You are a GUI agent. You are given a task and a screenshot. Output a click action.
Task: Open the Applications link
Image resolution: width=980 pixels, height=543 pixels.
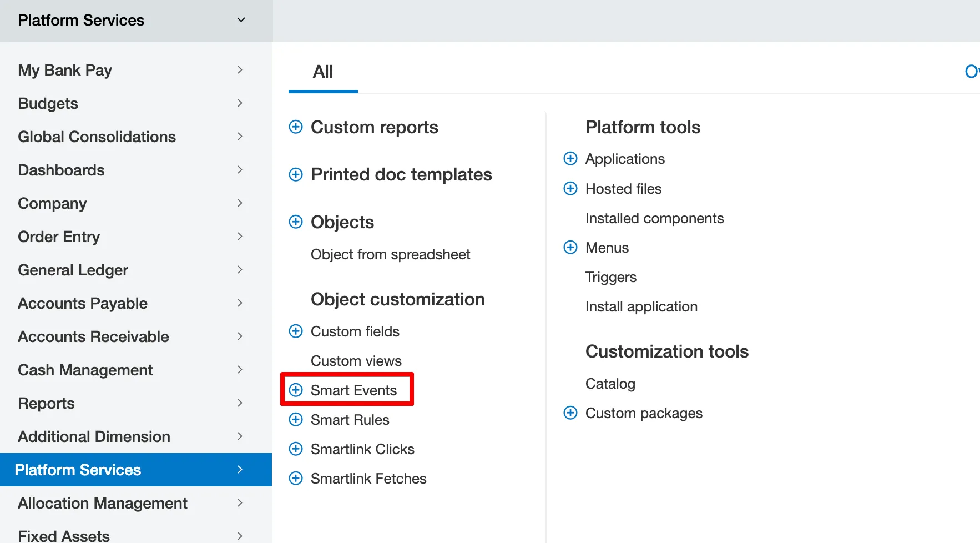pos(625,159)
